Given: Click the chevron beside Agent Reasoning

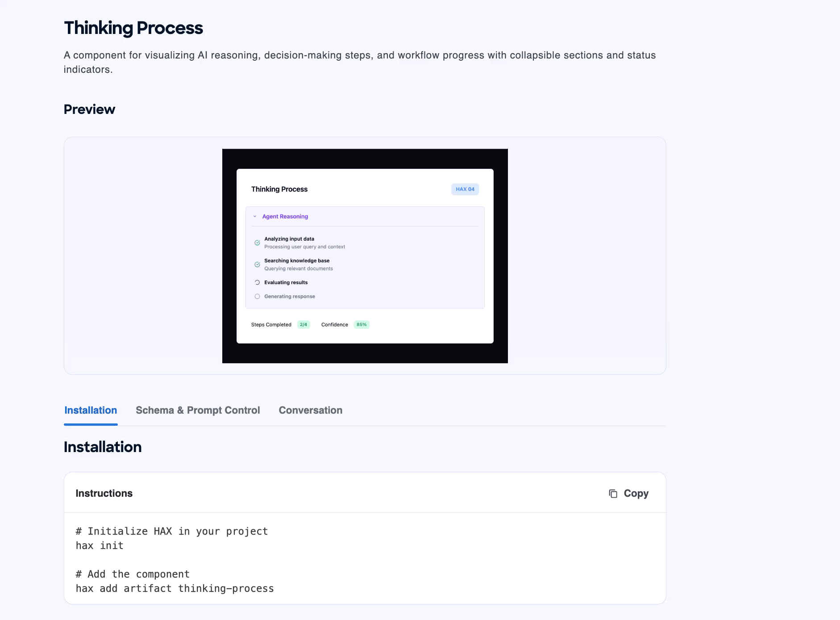Looking at the screenshot, I should pos(254,216).
